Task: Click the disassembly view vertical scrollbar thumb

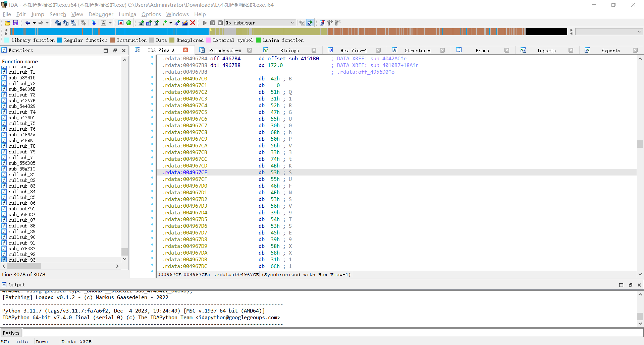Action: coord(640,144)
